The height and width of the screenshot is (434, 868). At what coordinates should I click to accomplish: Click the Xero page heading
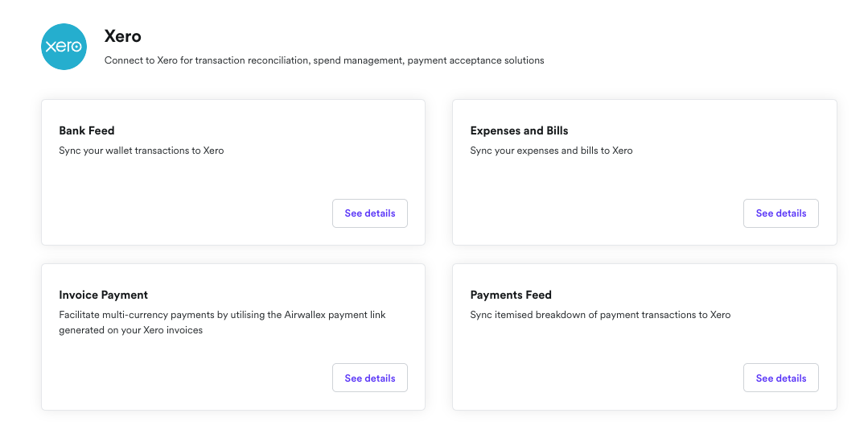(123, 36)
